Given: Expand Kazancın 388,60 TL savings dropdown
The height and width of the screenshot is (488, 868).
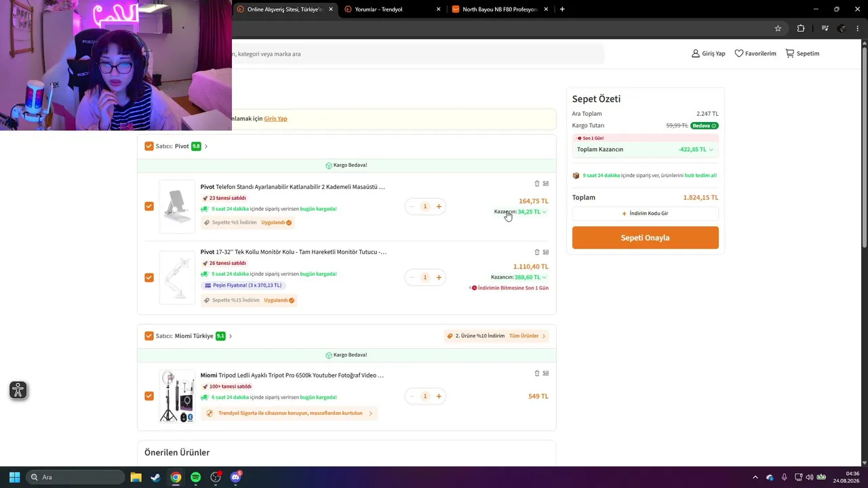Looking at the screenshot, I should coord(544,277).
